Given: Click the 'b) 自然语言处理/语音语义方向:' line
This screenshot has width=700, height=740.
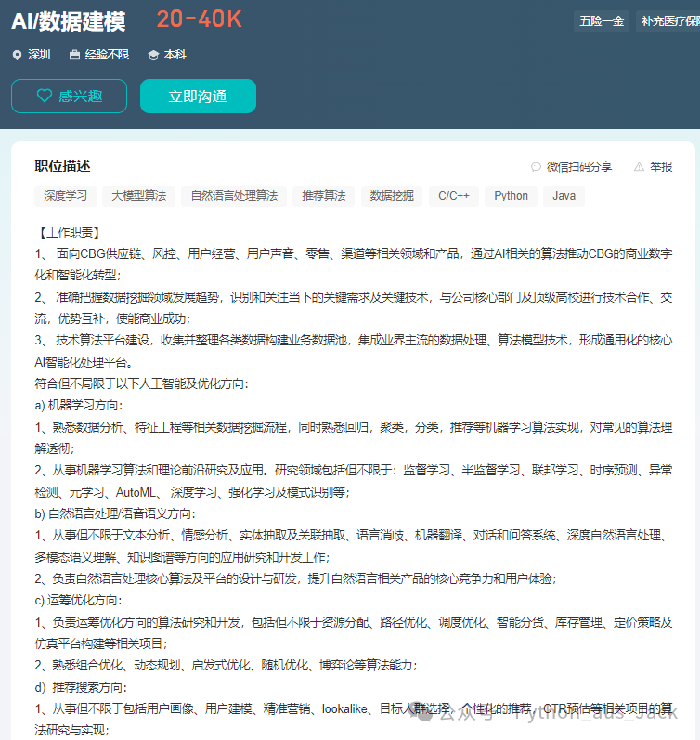Looking at the screenshot, I should 115,513.
